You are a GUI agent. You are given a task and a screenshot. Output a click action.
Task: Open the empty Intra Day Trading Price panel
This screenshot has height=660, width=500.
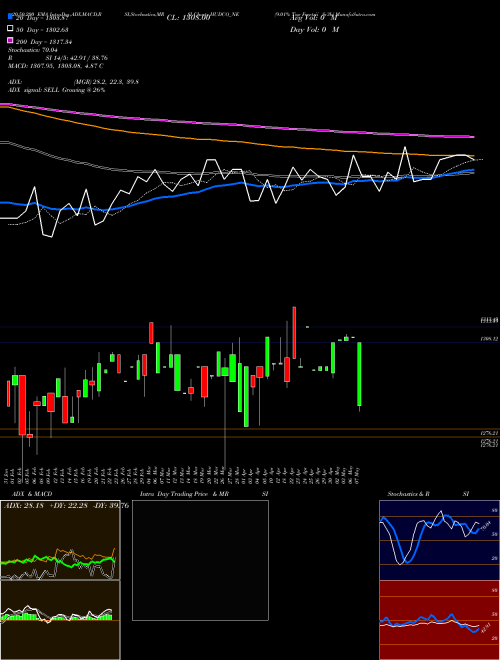tap(200, 560)
